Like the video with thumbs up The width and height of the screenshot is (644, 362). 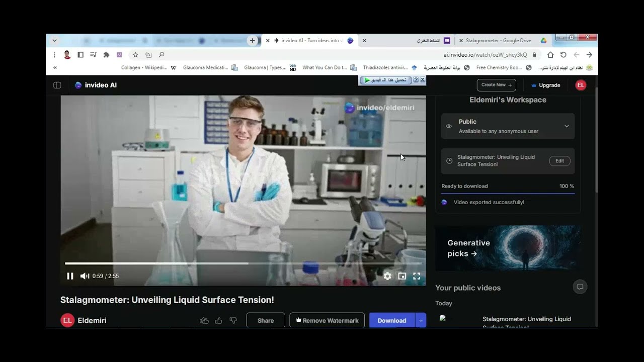(218, 320)
